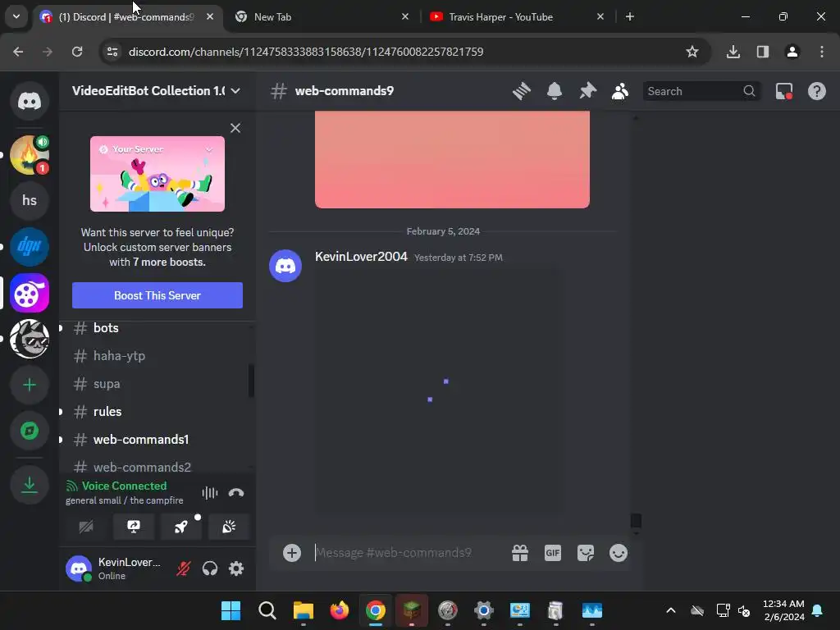Click the plus attachment button
The width and height of the screenshot is (840, 630).
click(x=292, y=553)
